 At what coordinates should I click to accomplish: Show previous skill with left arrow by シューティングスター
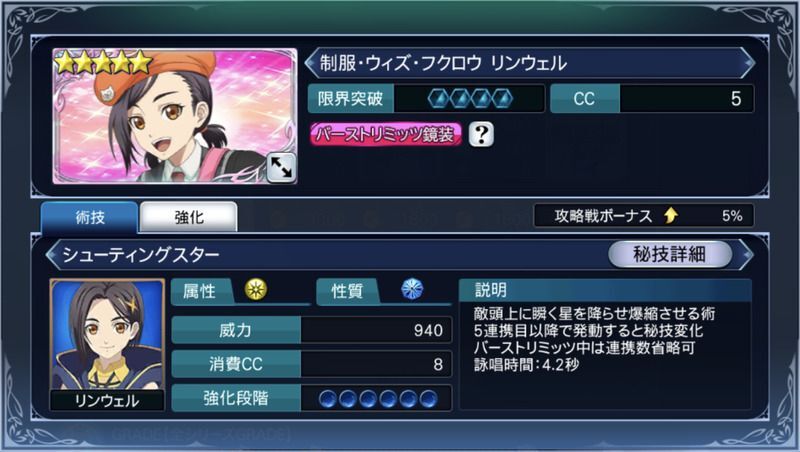coord(52,254)
